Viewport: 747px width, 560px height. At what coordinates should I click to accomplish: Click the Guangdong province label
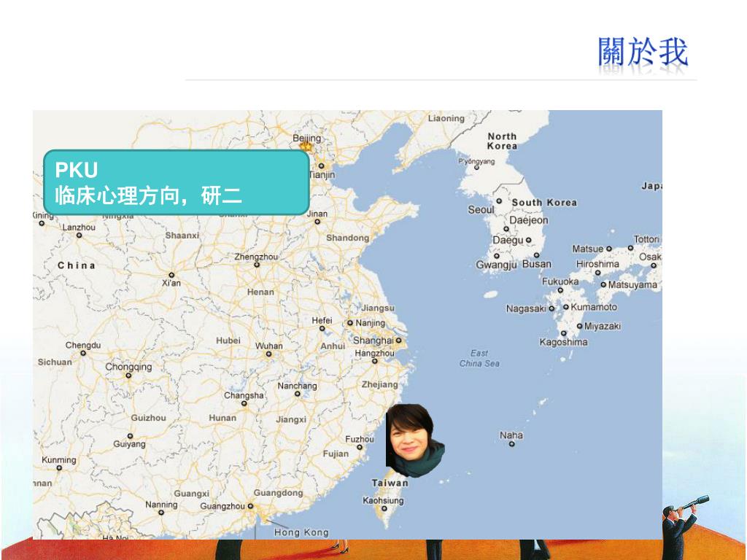[278, 492]
